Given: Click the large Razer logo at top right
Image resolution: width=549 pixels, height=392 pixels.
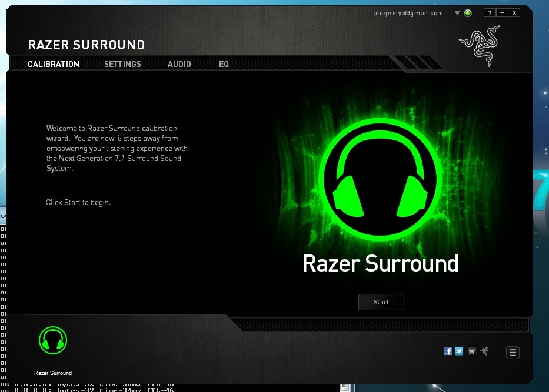Looking at the screenshot, I should coord(480,46).
